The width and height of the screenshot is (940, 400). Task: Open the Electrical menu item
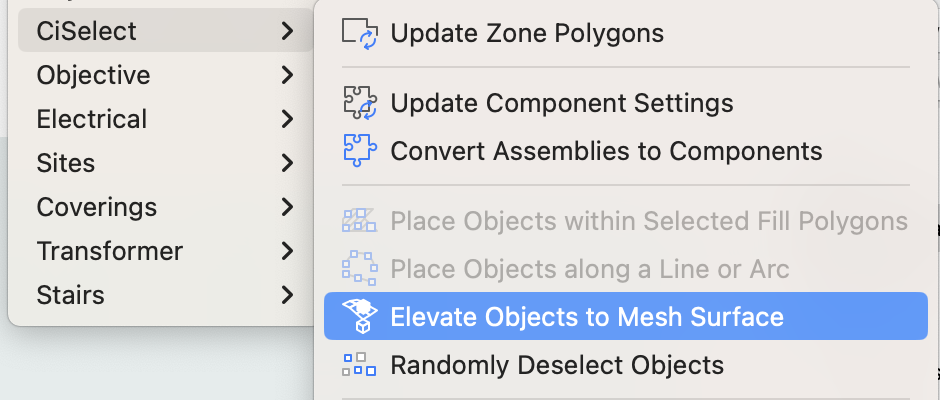click(x=92, y=119)
